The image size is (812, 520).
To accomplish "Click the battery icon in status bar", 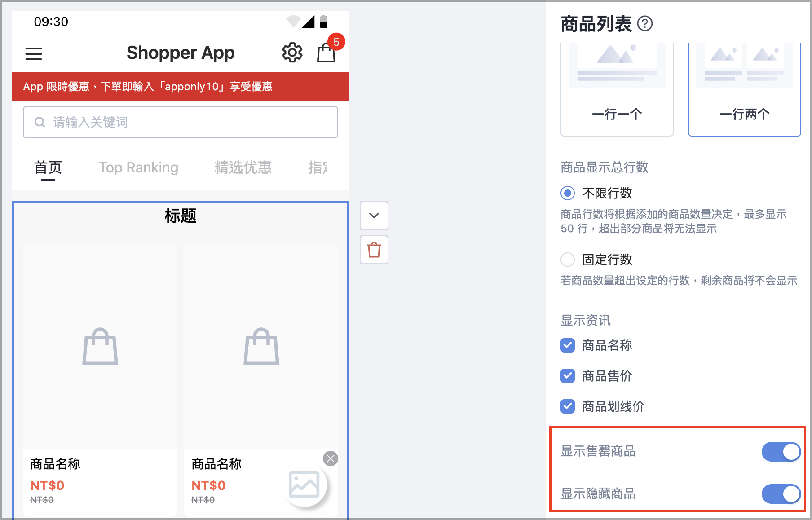I will tap(324, 22).
